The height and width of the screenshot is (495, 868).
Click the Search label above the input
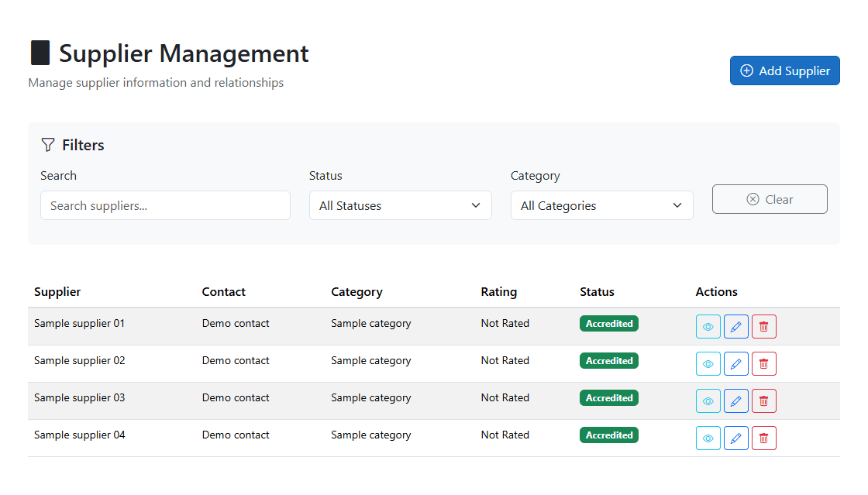pos(58,176)
